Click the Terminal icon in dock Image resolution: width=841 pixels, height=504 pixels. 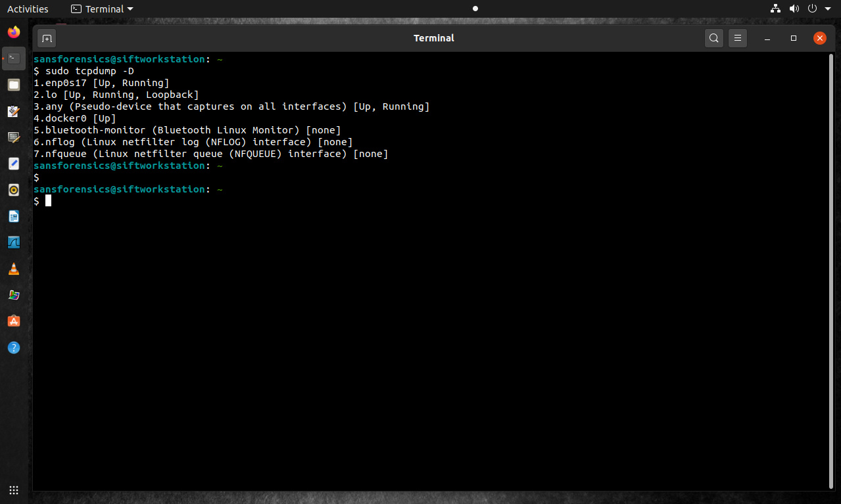(14, 58)
